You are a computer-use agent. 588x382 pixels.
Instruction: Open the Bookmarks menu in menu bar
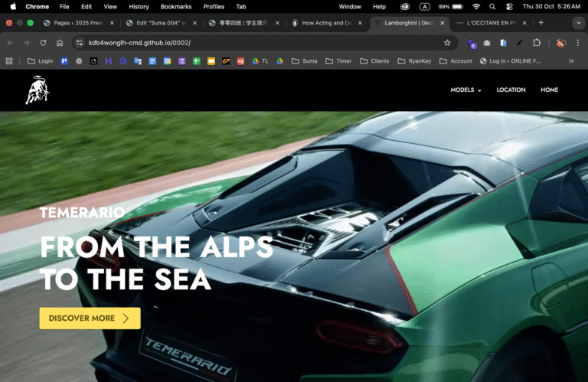pyautogui.click(x=175, y=6)
